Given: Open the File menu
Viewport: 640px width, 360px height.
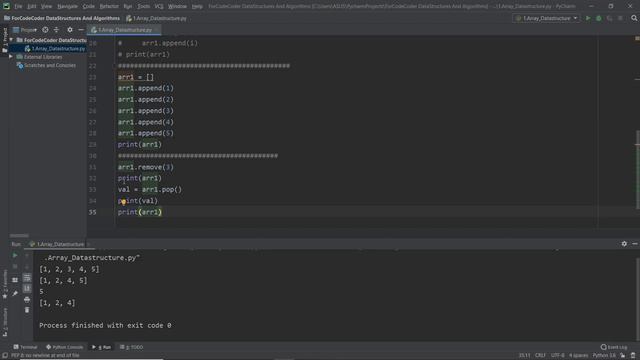Looking at the screenshot, I should point(18,7).
